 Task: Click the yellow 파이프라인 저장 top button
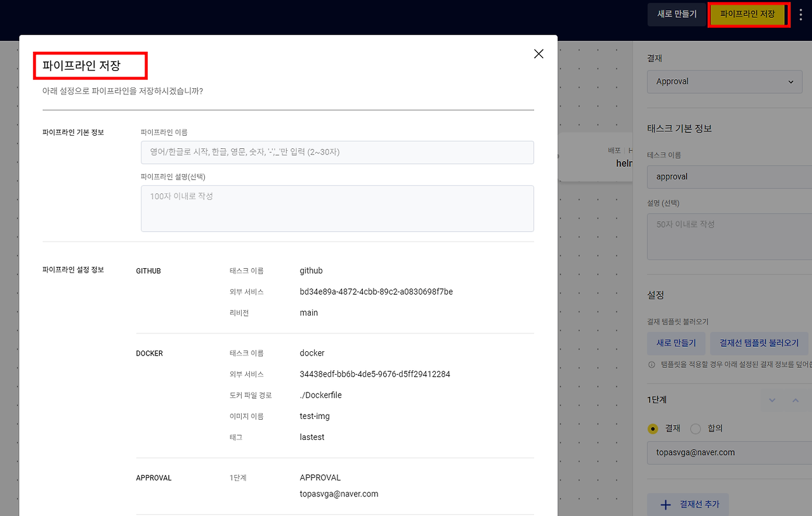747,14
